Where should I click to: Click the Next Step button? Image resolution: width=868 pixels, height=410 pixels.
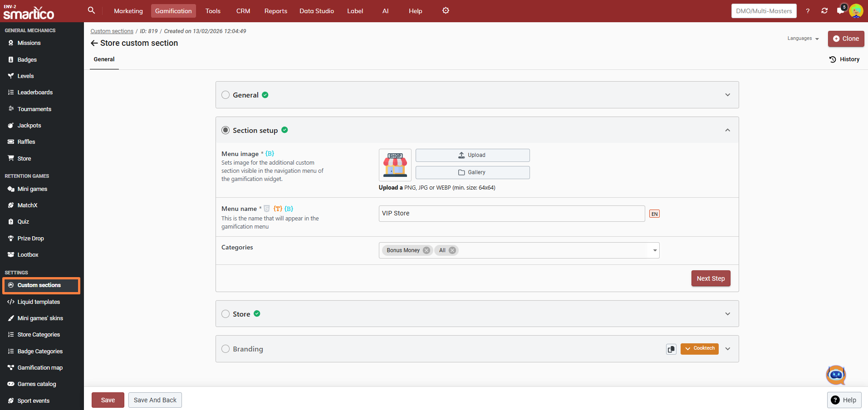[x=711, y=278]
